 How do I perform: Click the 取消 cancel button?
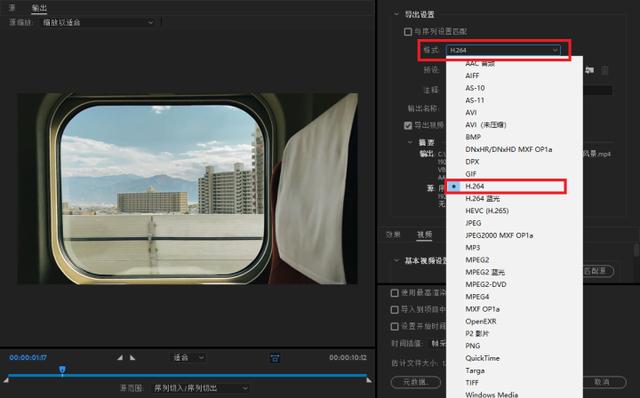604,382
